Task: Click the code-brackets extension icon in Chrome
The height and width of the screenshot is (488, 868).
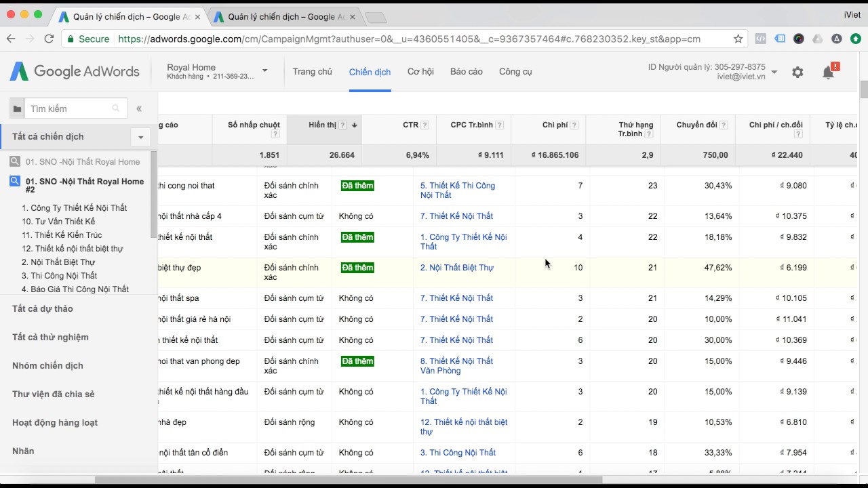Action: [x=761, y=39]
